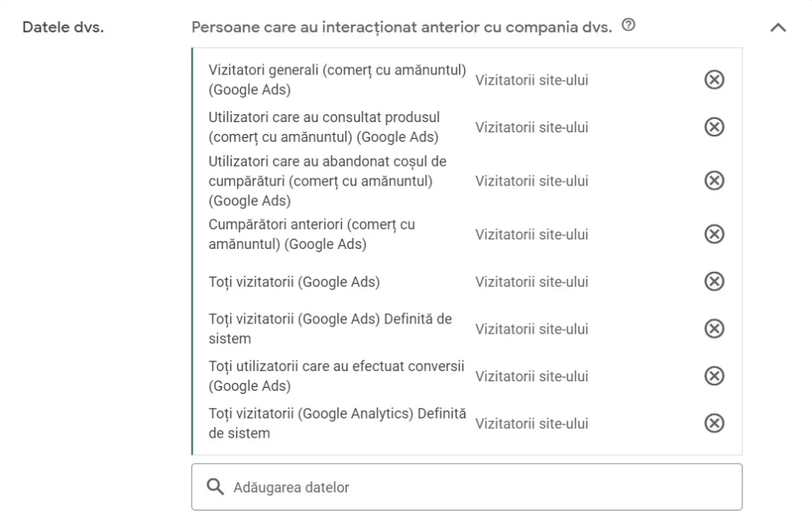
Task: Click inside the "Adăugarea datelor" search field
Action: point(357,486)
